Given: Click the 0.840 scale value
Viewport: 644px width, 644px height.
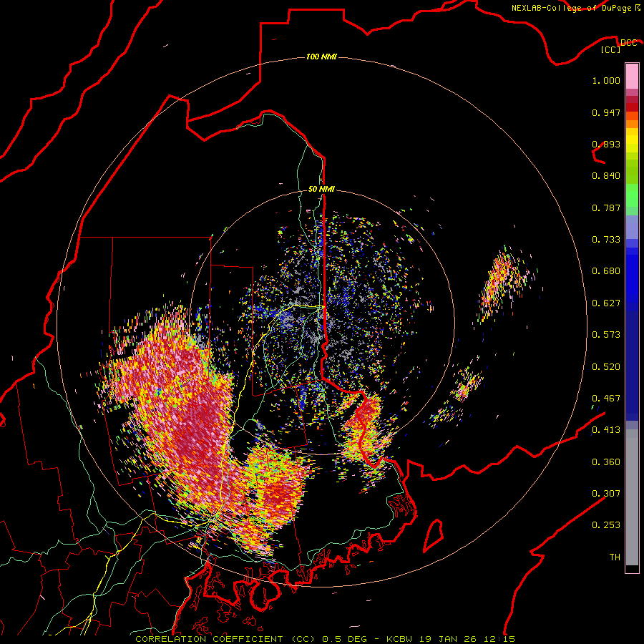Looking at the screenshot, I should point(606,176).
